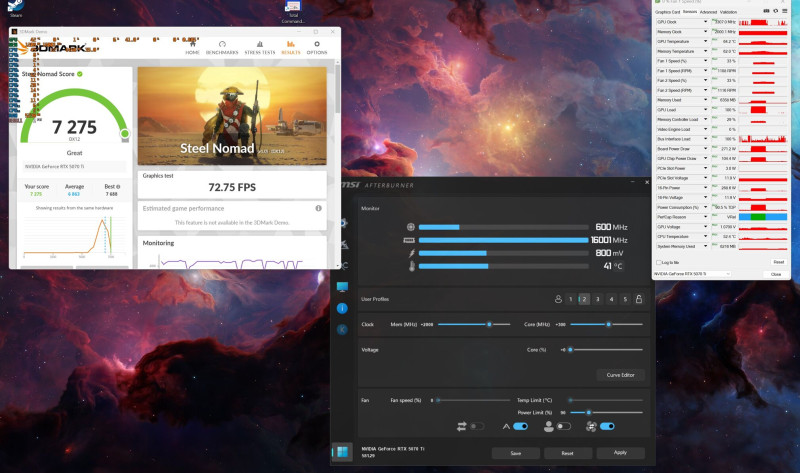This screenshot has height=473, width=800.
Task: Toggle Afterburner user-defined fan switch
Action: [564, 426]
